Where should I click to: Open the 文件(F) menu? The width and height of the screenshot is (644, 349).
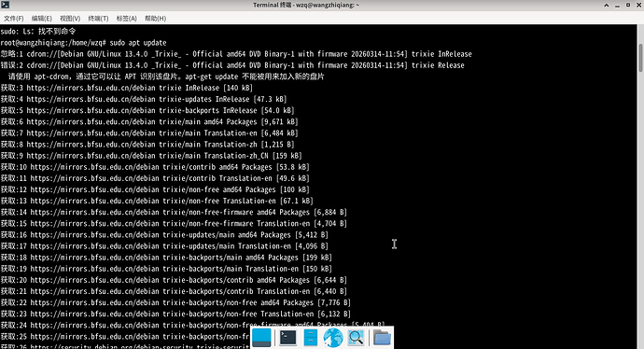[x=14, y=19]
